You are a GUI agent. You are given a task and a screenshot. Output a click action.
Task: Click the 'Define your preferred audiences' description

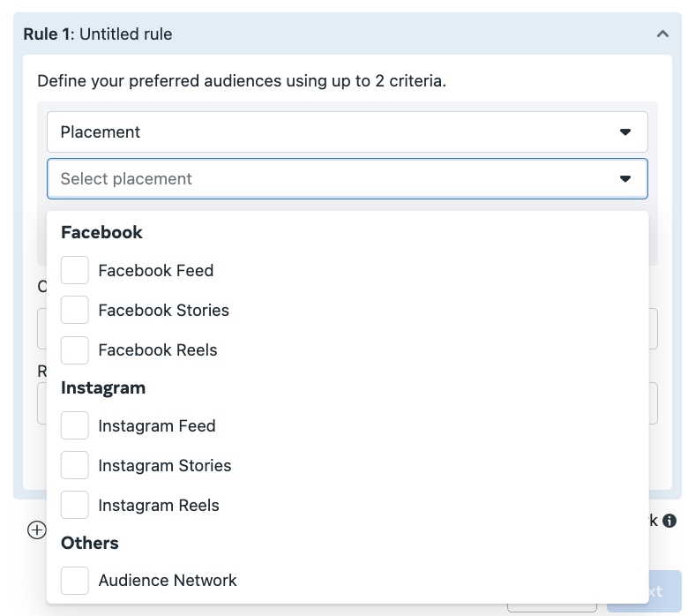coord(242,81)
